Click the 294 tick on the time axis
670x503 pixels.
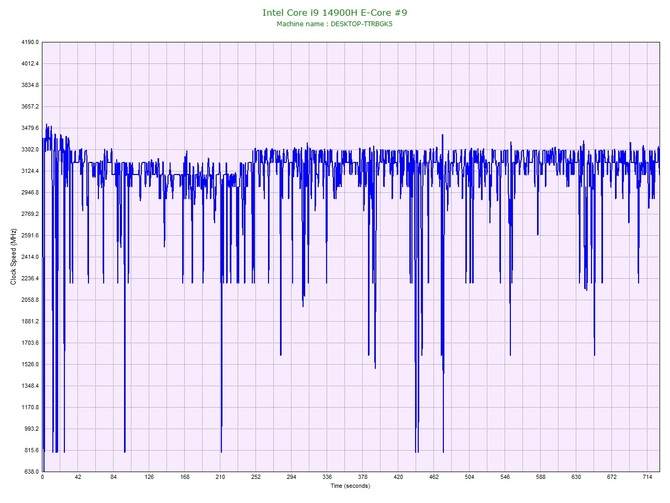tap(291, 477)
